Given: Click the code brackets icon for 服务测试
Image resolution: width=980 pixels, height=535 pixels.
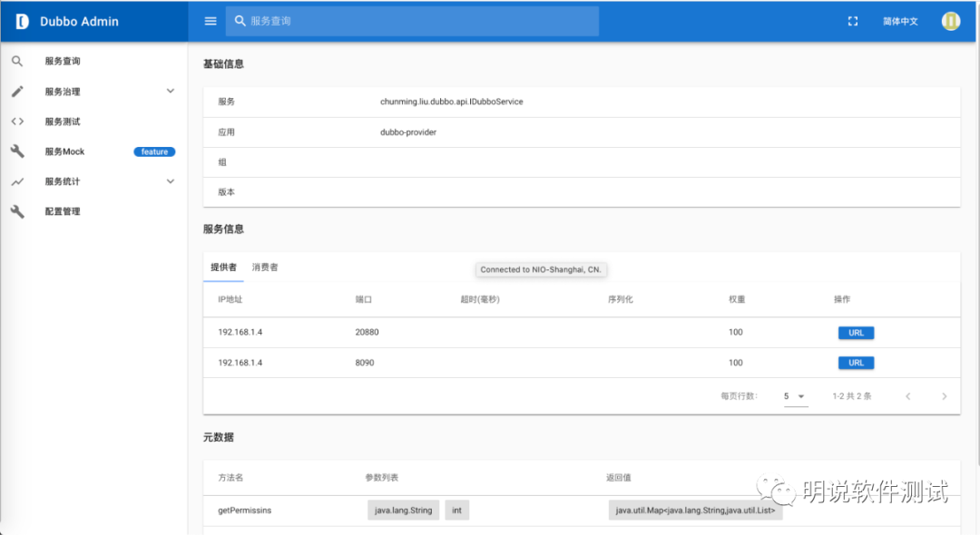Looking at the screenshot, I should point(17,122).
